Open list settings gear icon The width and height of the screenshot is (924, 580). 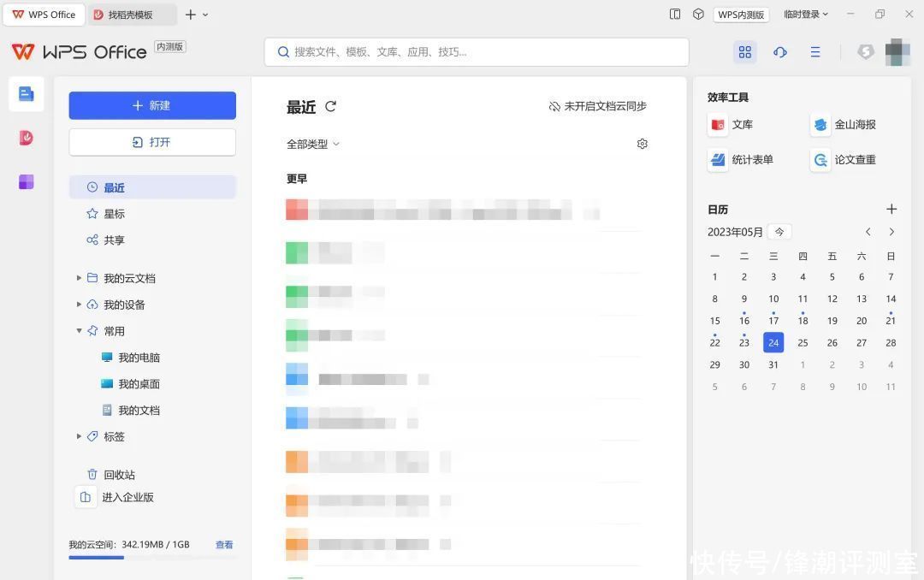click(643, 144)
